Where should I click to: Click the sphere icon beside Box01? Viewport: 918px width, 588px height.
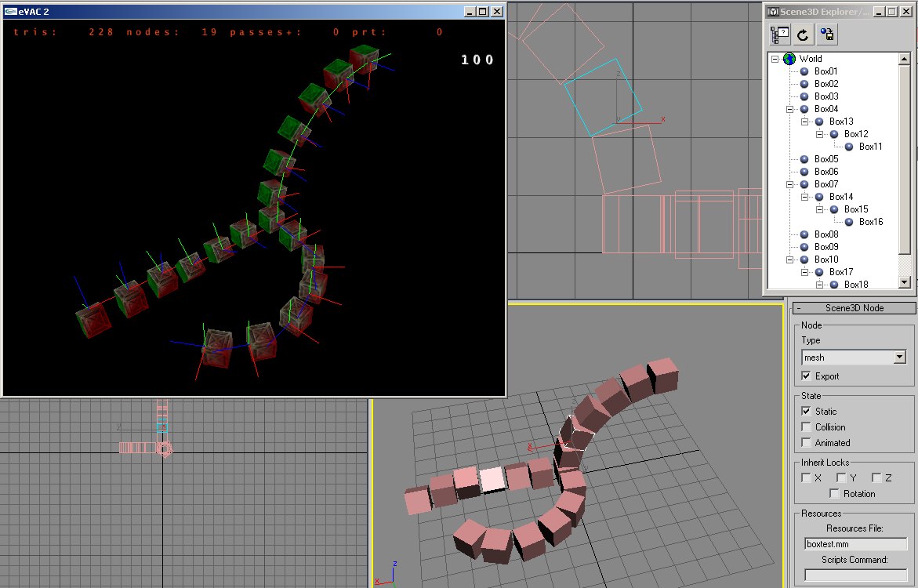coord(804,71)
